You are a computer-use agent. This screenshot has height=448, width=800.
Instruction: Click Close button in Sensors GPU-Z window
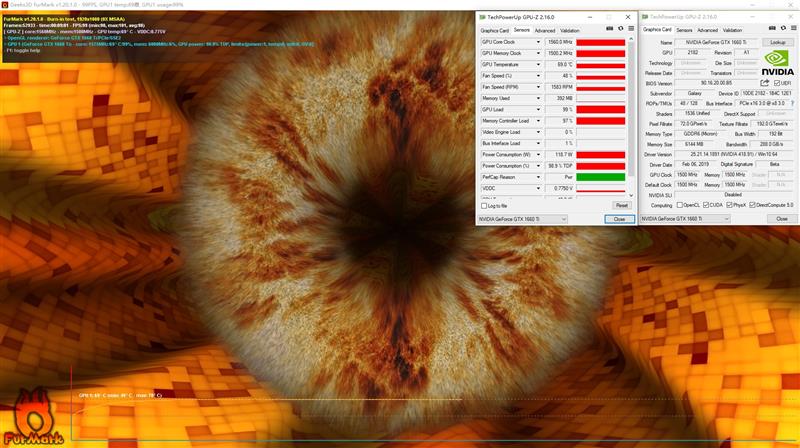[x=619, y=219]
